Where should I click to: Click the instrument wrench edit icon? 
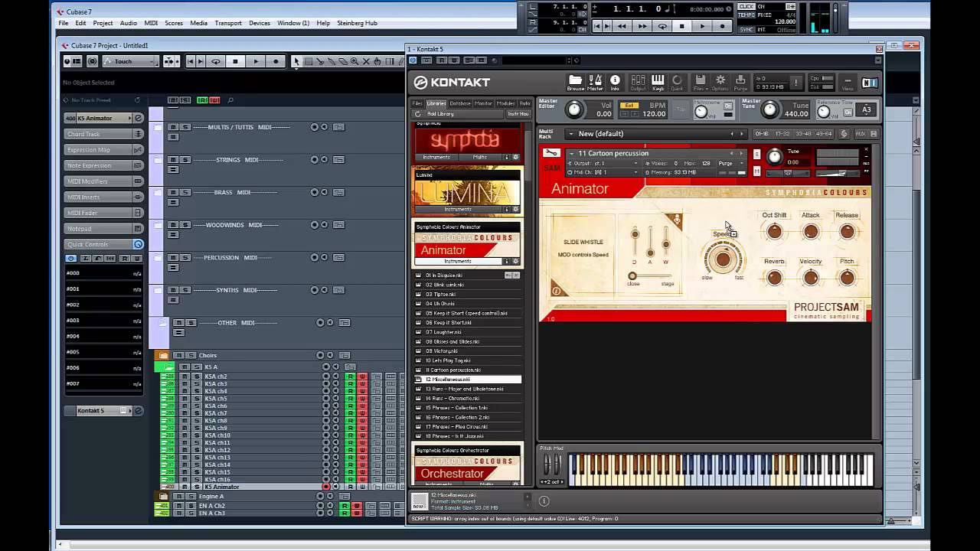pos(550,153)
